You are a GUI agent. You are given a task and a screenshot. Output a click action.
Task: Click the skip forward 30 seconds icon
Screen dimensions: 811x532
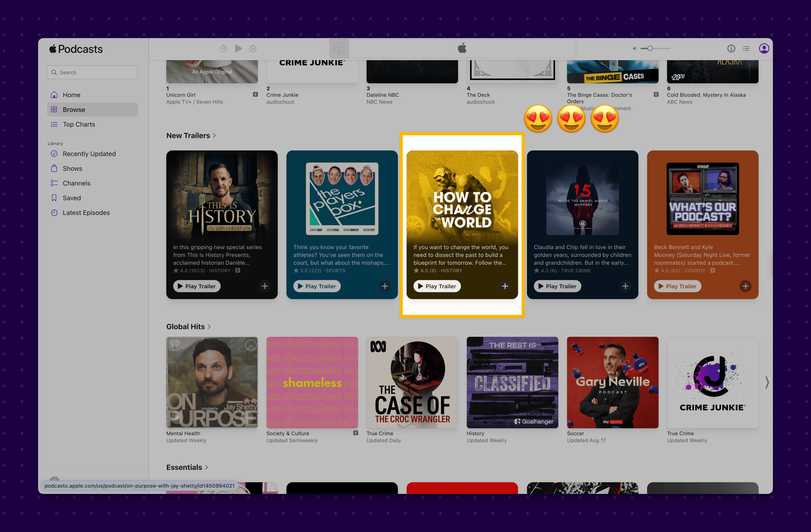pyautogui.click(x=253, y=49)
